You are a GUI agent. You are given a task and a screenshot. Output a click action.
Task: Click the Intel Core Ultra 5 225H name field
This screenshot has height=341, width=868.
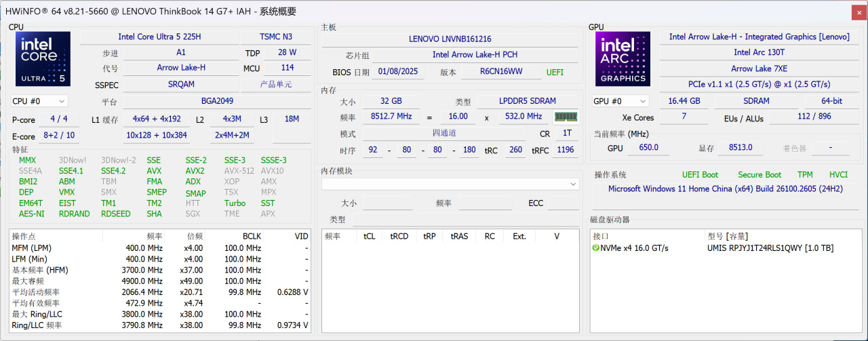(159, 37)
